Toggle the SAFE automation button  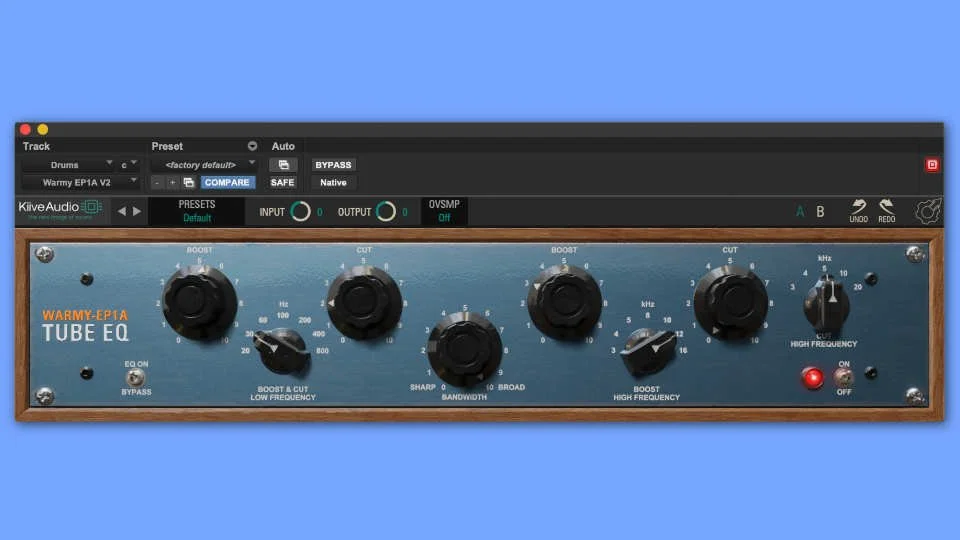(282, 182)
